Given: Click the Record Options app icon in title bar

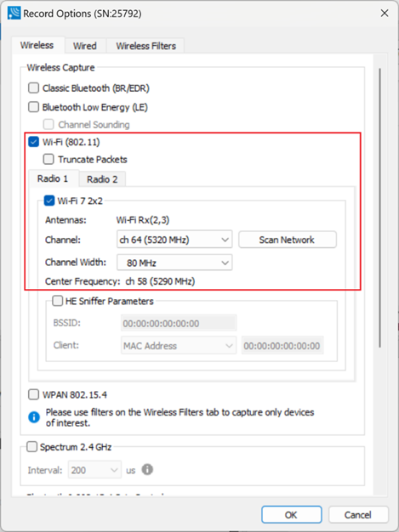Looking at the screenshot, I should (x=14, y=14).
